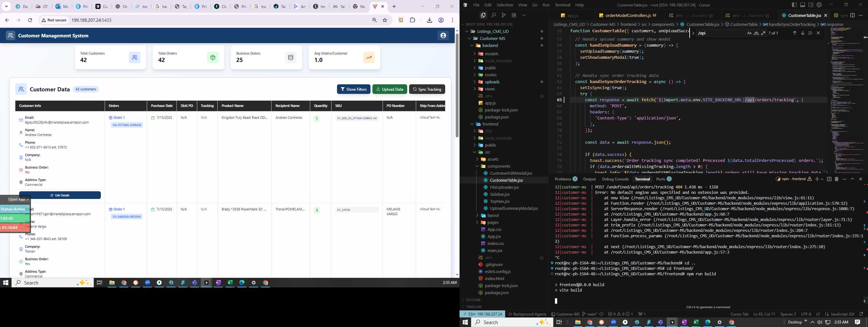The image size is (868, 327).
Task: Open the Extensions view in Cursor
Action: click(x=514, y=15)
